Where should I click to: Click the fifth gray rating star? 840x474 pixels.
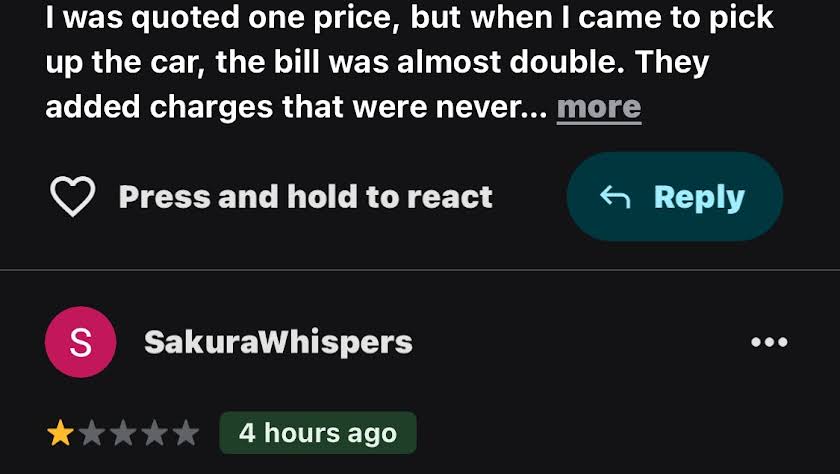[x=186, y=433]
